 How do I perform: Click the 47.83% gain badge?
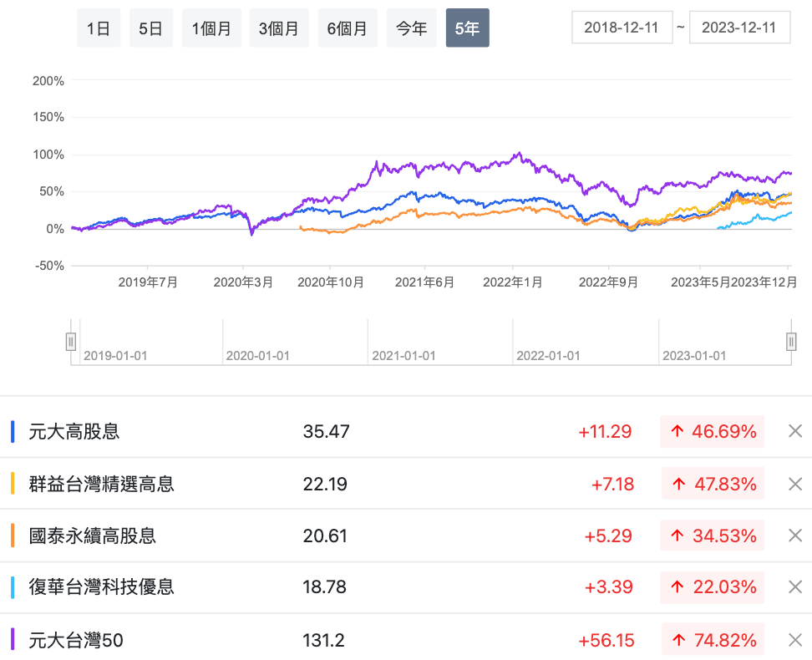pyautogui.click(x=713, y=484)
